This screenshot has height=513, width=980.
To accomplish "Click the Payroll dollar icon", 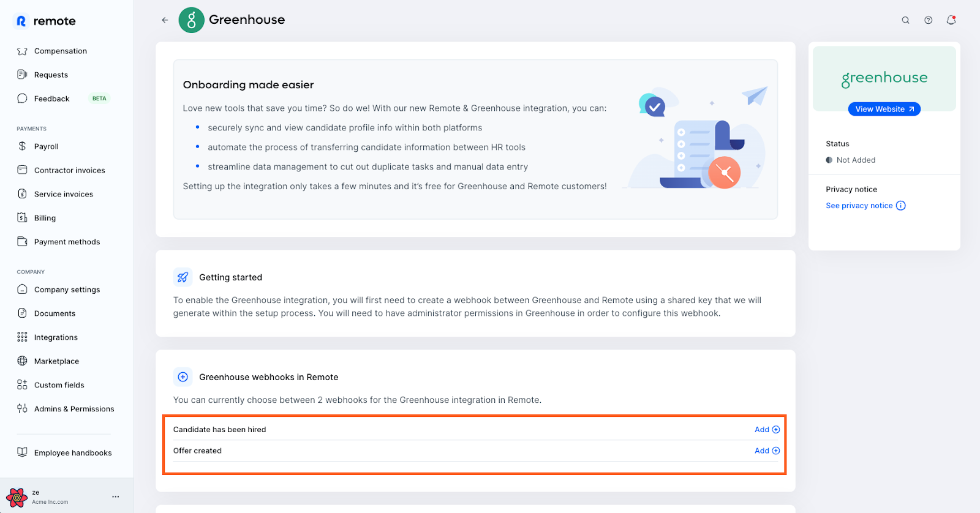I will tap(22, 146).
